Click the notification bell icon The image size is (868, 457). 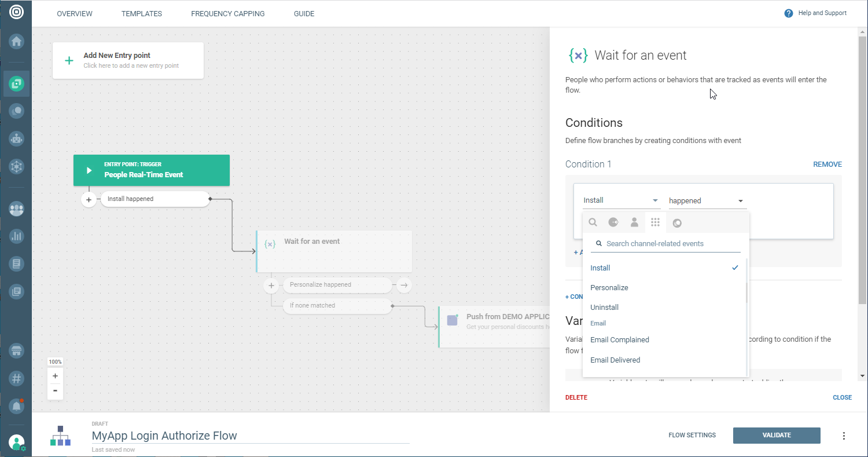click(16, 406)
